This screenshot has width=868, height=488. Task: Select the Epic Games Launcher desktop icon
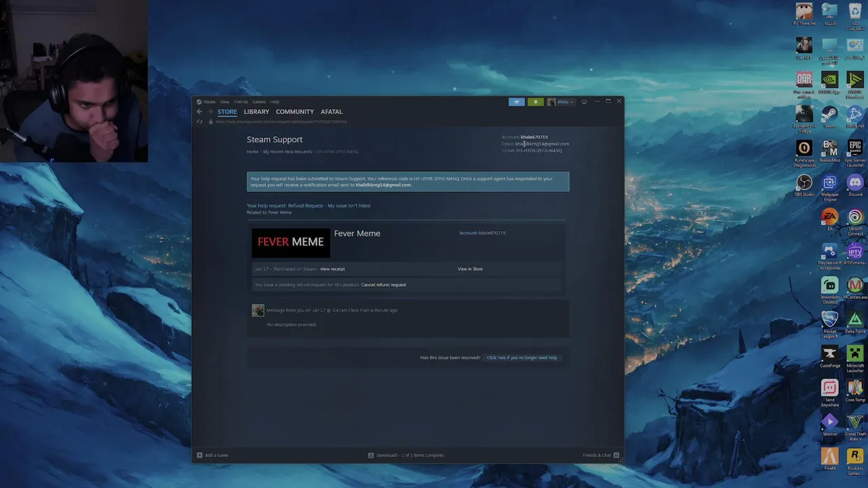(855, 154)
